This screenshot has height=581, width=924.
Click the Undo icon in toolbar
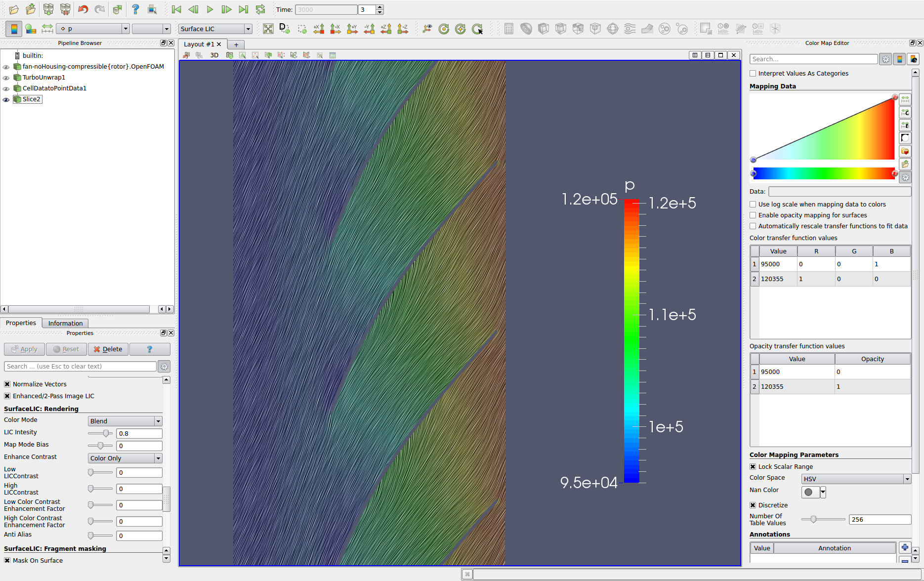click(x=83, y=9)
